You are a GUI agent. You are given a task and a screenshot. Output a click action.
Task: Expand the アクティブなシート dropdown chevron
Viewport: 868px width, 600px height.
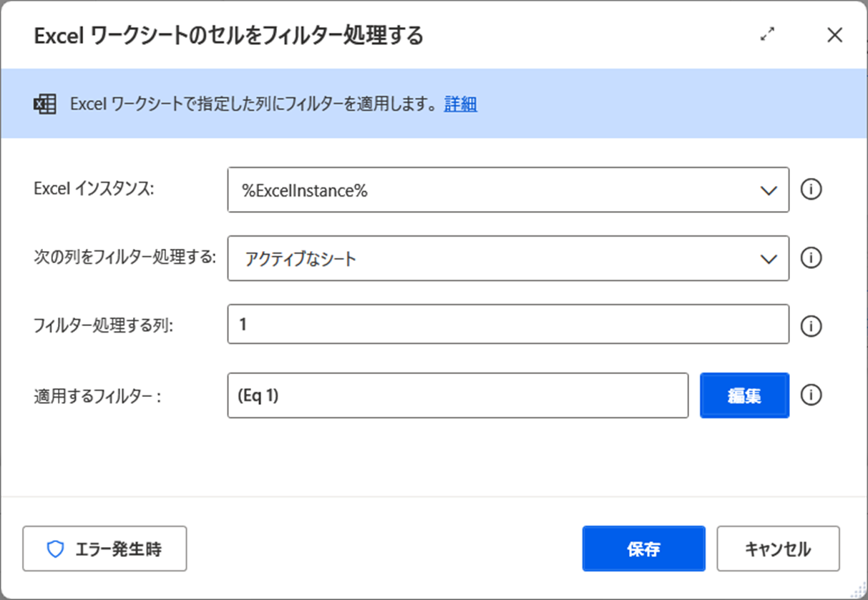pos(769,258)
